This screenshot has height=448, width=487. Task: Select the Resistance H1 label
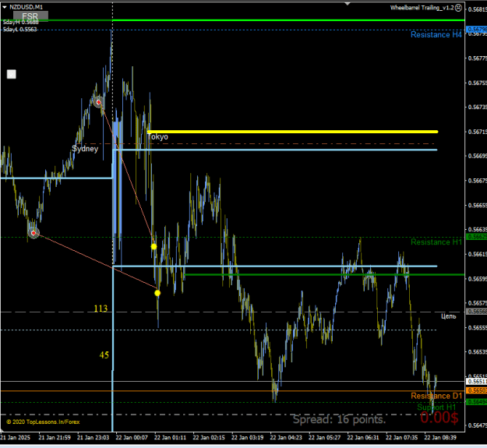(436, 242)
